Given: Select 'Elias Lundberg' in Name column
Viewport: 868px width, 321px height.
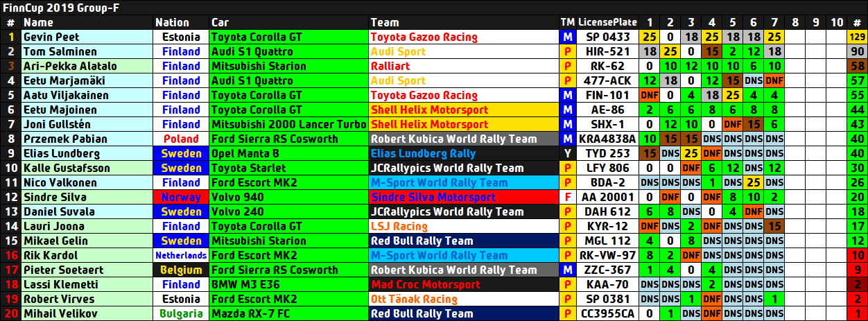Looking at the screenshot, I should click(87, 153).
